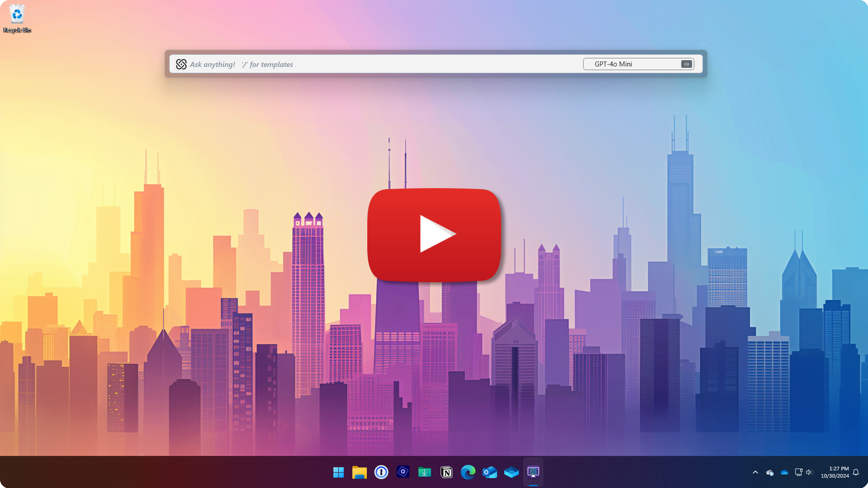The height and width of the screenshot is (488, 868).
Task: Click the F9 shortcut badge in model selector
Action: [686, 64]
